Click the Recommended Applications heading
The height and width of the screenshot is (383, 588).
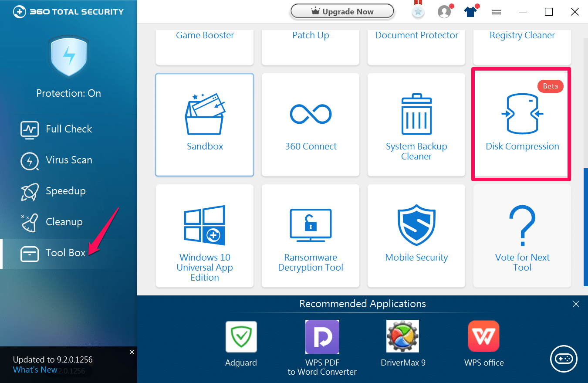point(362,304)
